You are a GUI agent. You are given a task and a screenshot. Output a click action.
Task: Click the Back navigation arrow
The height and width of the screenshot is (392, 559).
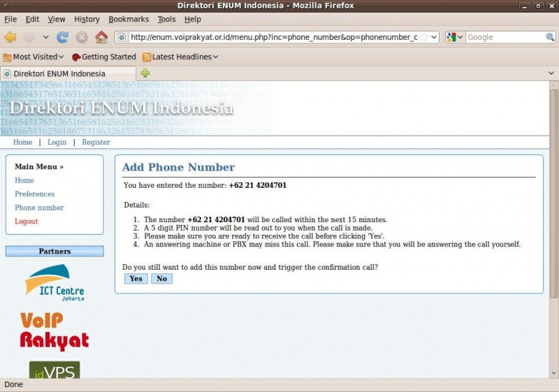pos(10,37)
